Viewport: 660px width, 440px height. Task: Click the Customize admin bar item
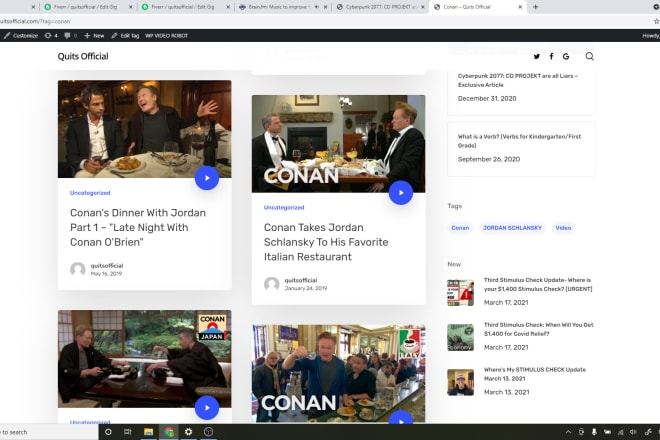[21, 36]
